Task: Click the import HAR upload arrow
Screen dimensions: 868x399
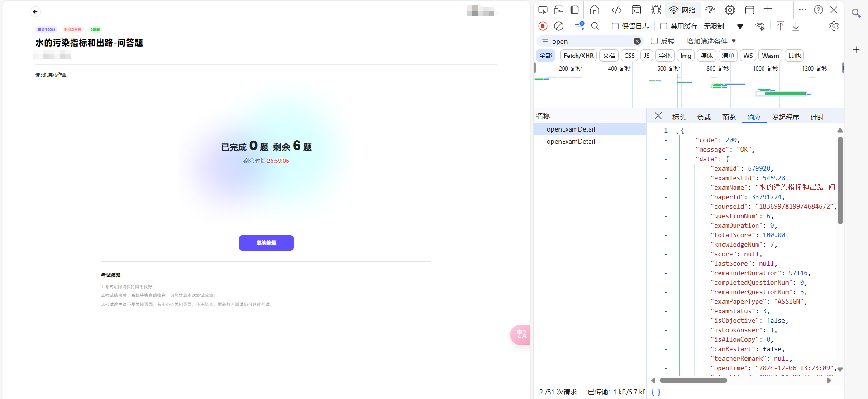Action: tap(780, 26)
